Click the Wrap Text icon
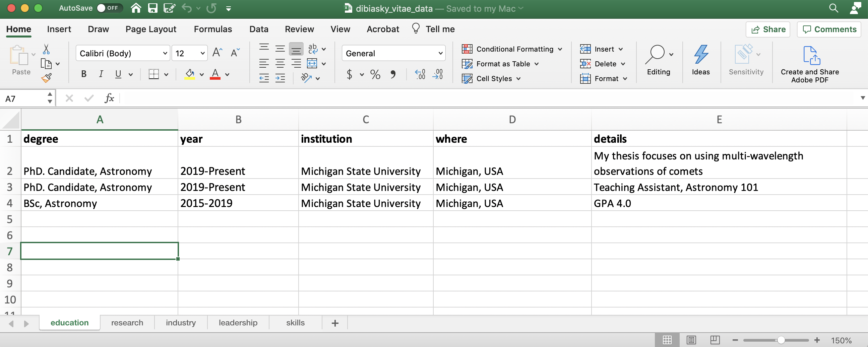 (x=313, y=49)
